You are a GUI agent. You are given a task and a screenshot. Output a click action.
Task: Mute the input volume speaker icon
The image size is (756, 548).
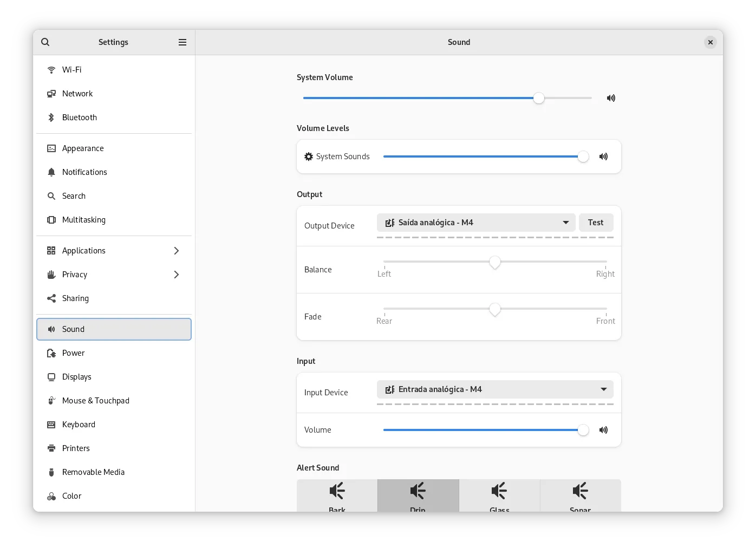[603, 430]
